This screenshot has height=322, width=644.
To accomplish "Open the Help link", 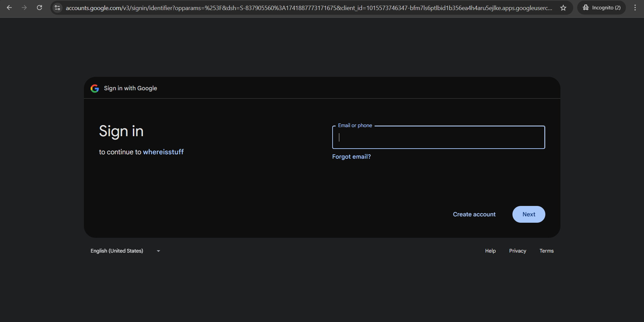I will 490,251.
